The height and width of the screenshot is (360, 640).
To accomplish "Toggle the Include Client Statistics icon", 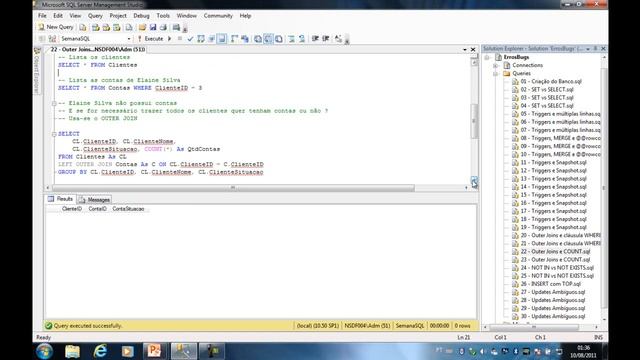I will coord(245,39).
